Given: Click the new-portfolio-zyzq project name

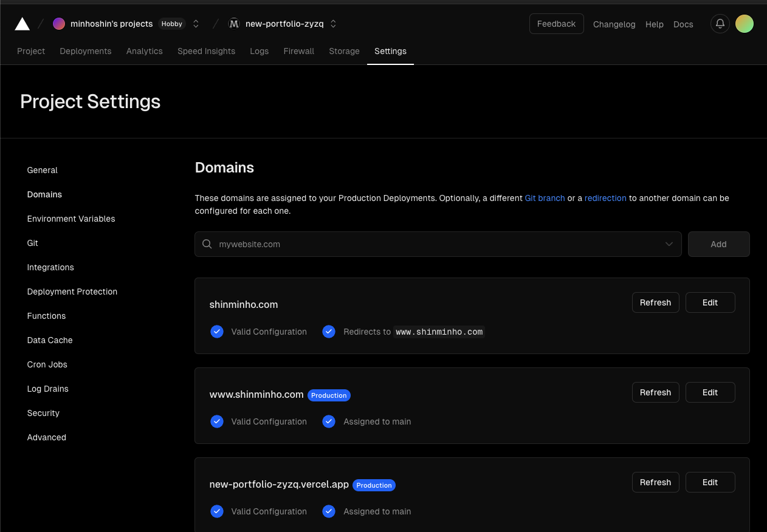Looking at the screenshot, I should coord(285,24).
